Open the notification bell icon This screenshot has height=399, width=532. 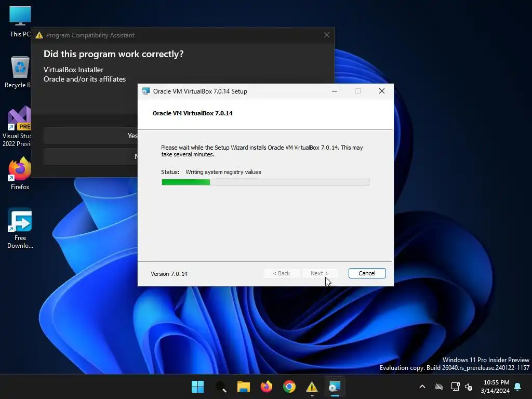(518, 387)
